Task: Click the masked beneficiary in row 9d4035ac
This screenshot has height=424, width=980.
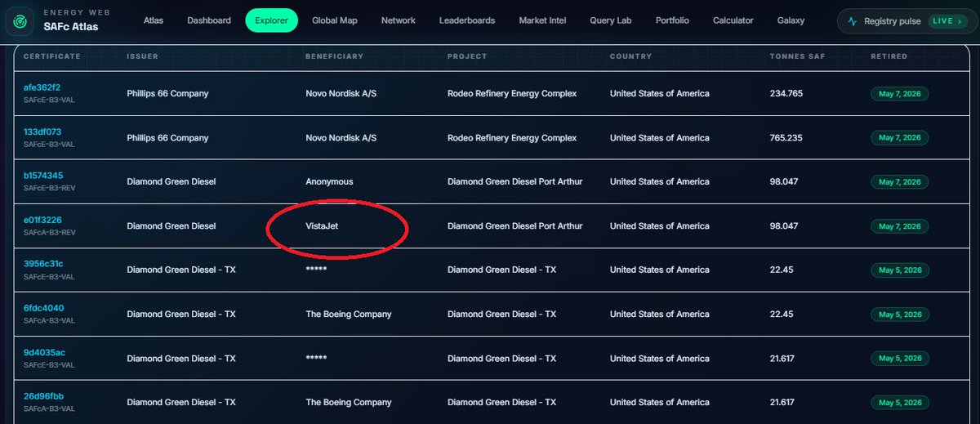Action: point(316,359)
